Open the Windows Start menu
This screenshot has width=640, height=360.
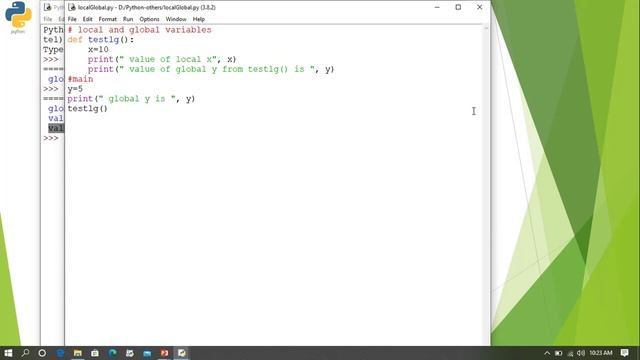click(8, 353)
